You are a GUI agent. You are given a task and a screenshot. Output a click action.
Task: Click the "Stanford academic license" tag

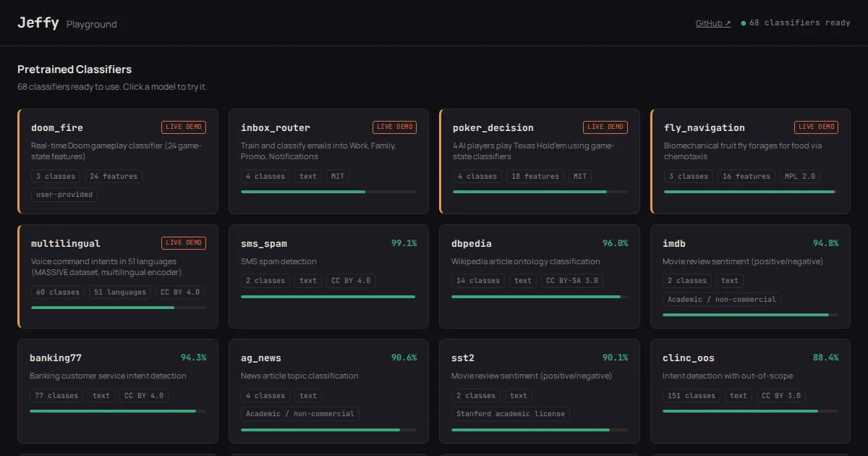pos(511,414)
